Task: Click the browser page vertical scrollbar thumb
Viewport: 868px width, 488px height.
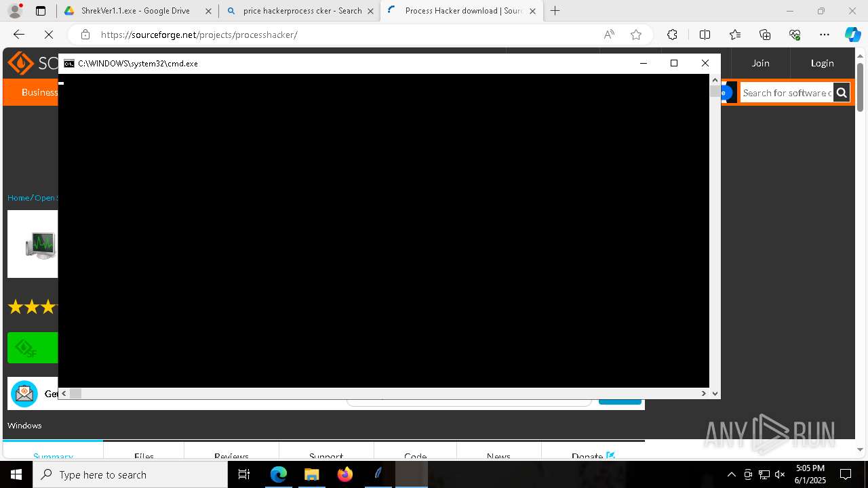Action: coord(861,87)
